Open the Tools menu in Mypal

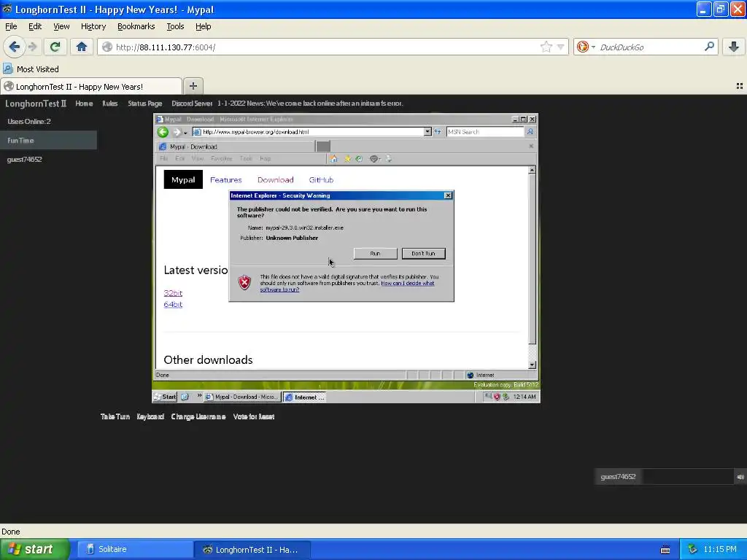tap(175, 26)
